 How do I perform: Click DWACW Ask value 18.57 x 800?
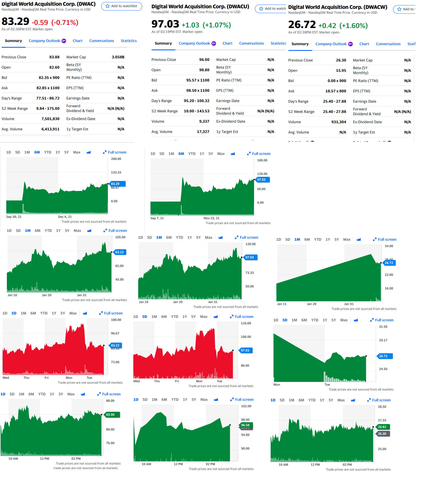point(336,91)
